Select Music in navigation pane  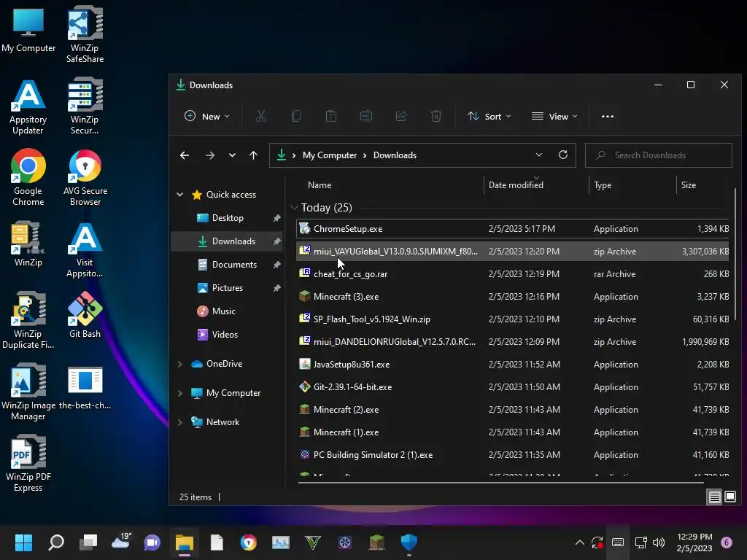pos(223,311)
